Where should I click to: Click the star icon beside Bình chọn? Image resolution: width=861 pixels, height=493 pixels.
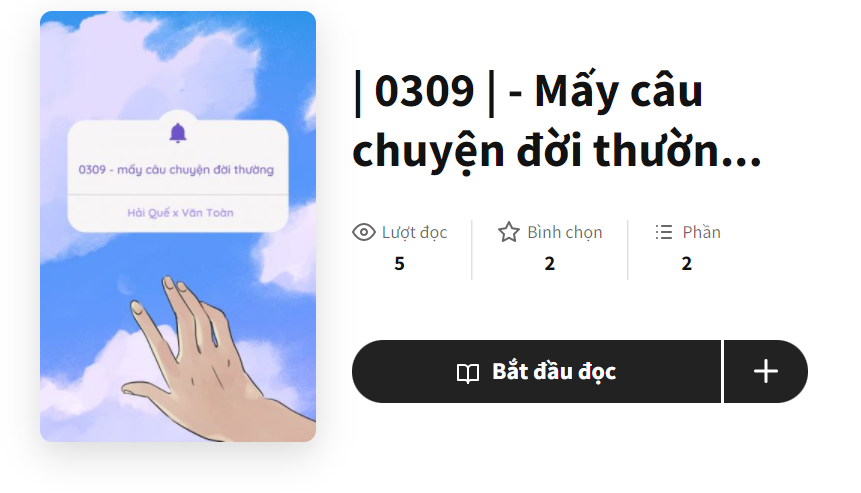(508, 232)
